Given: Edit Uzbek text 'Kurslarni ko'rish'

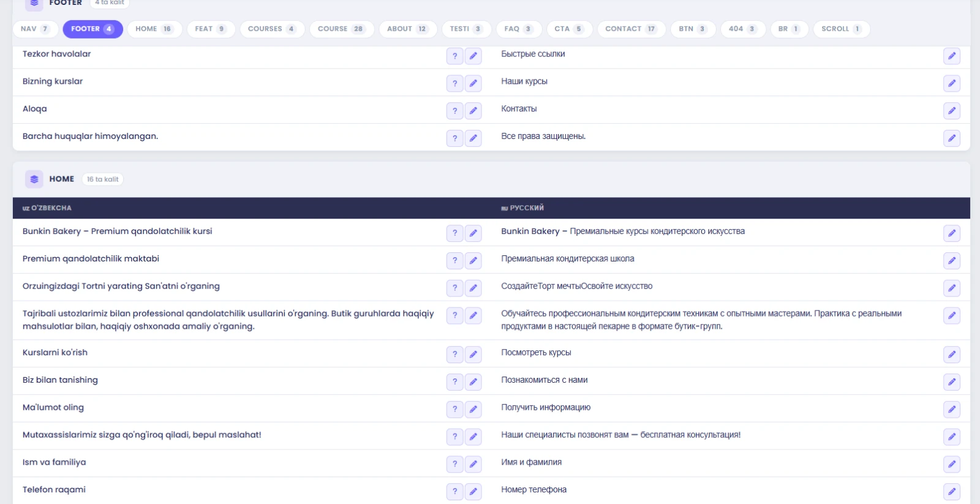Looking at the screenshot, I should pos(473,355).
